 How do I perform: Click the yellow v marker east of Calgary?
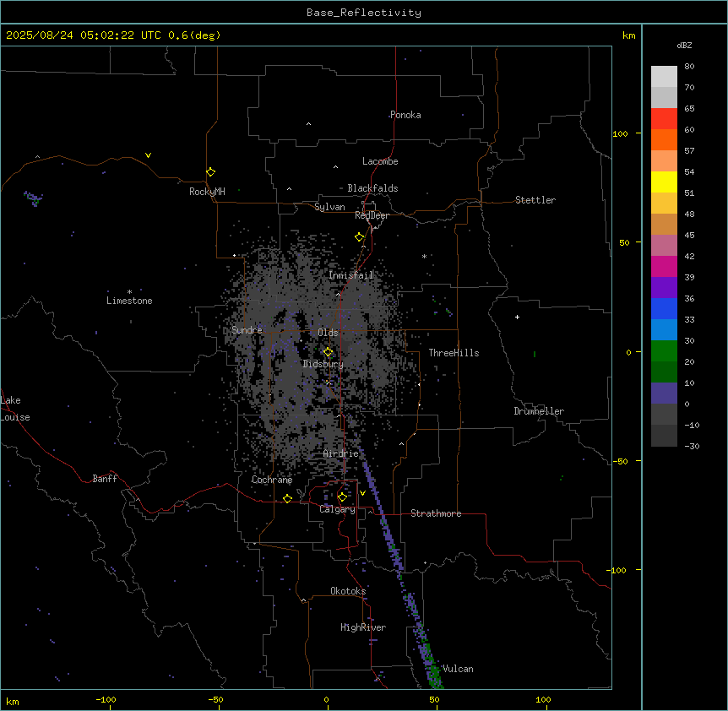click(362, 493)
